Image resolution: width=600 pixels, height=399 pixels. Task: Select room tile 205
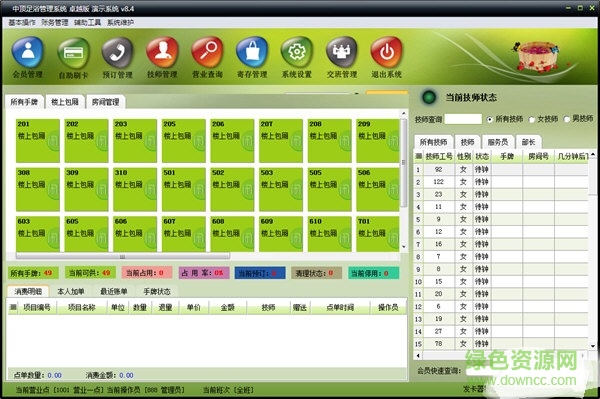[x=184, y=140]
